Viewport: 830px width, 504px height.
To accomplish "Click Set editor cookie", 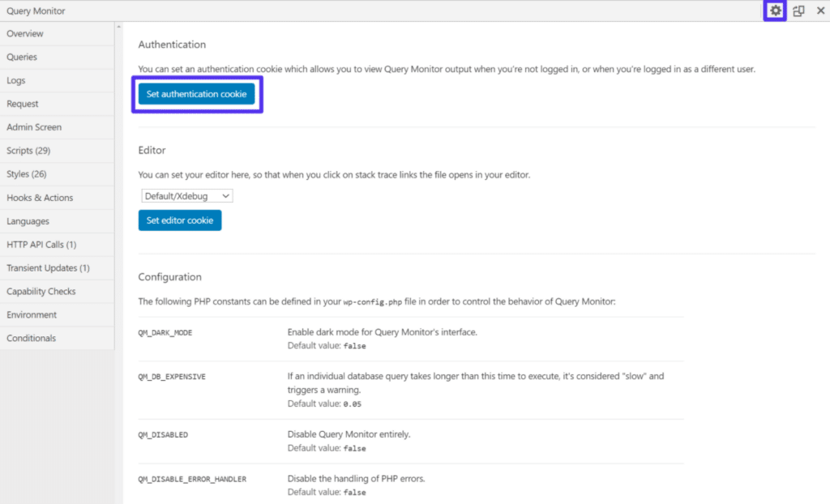I will pyautogui.click(x=179, y=220).
